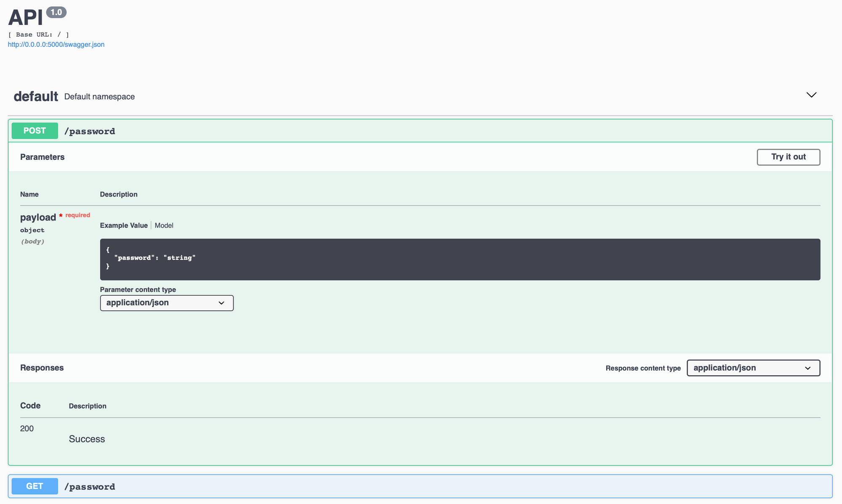Collapse the POST /password operation
Screen dimensions: 842x504
[x=420, y=131]
